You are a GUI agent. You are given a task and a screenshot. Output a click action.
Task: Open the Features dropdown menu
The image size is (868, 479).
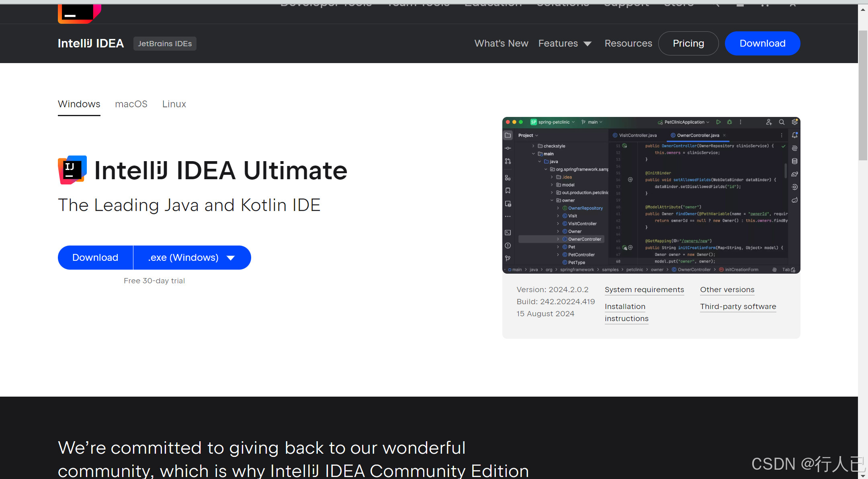(x=565, y=43)
